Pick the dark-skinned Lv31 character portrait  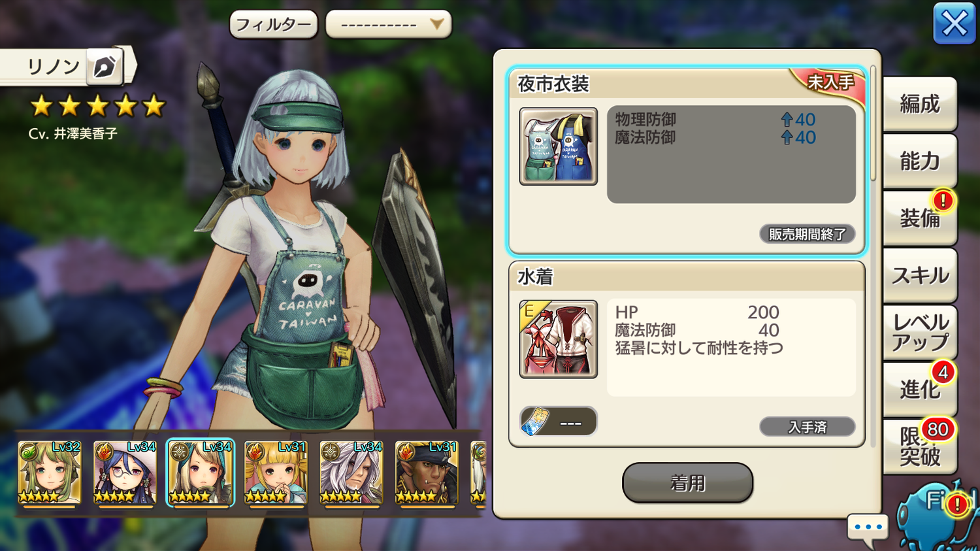(x=426, y=473)
